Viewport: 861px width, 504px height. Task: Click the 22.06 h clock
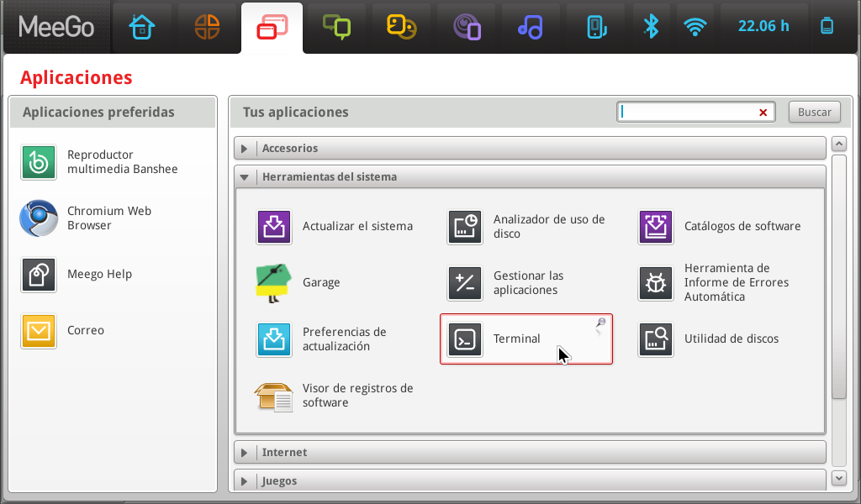point(763,26)
